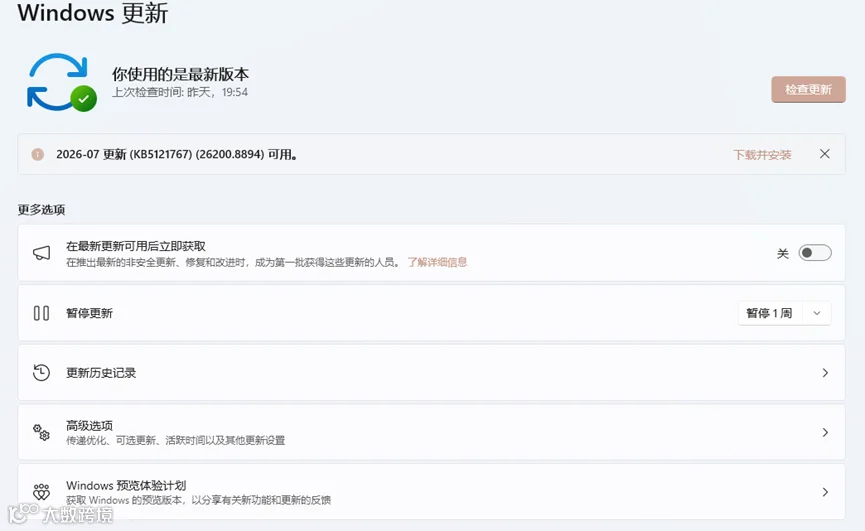The height and width of the screenshot is (531, 865).
Task: Click the gears icon for 高级选项
Action: click(41, 432)
